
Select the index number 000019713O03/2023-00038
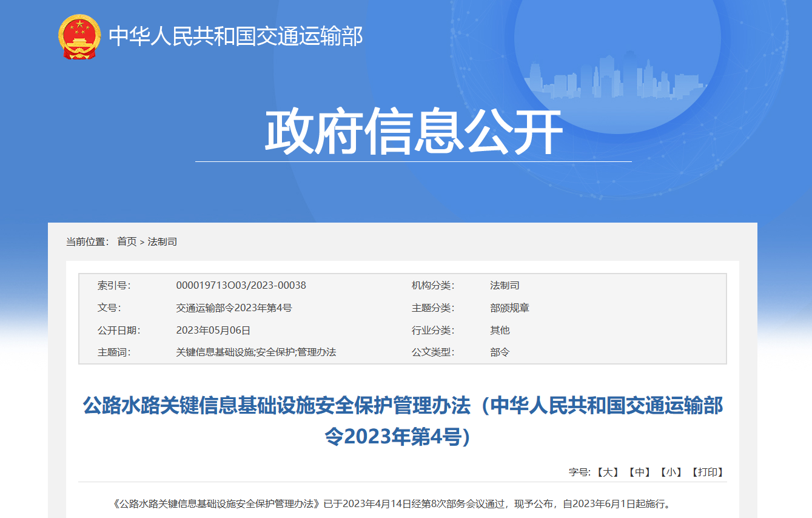click(241, 285)
